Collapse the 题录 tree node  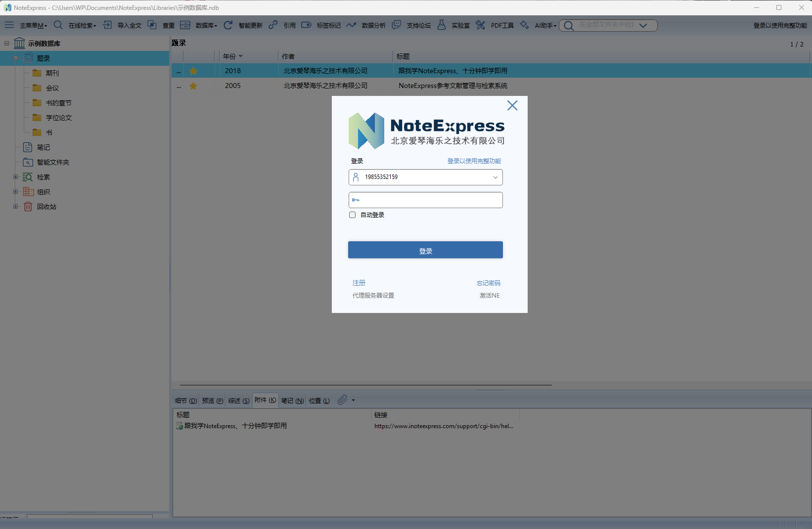[x=15, y=58]
